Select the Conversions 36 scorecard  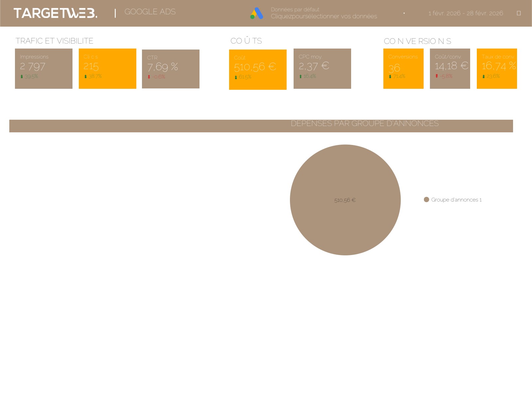[403, 68]
